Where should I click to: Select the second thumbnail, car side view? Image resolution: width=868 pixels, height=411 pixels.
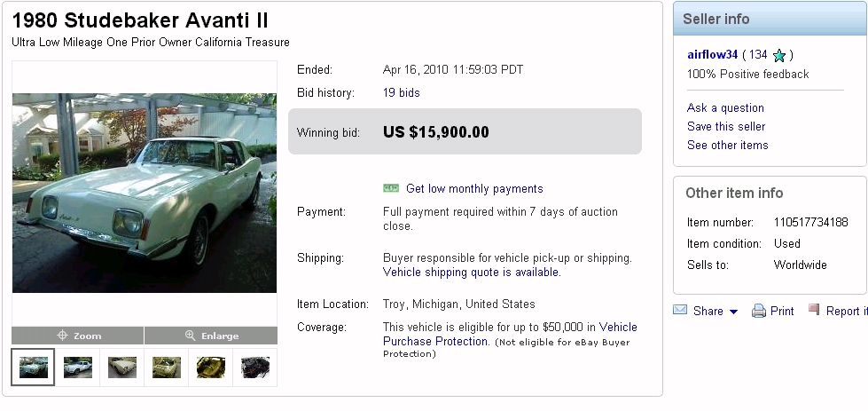coord(78,367)
